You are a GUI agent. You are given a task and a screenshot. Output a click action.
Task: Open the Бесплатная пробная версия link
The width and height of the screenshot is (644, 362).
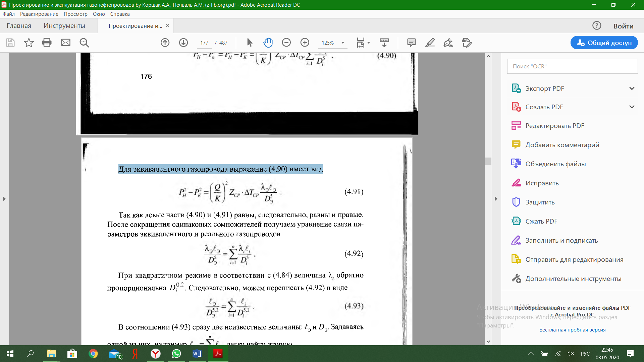[572, 330]
